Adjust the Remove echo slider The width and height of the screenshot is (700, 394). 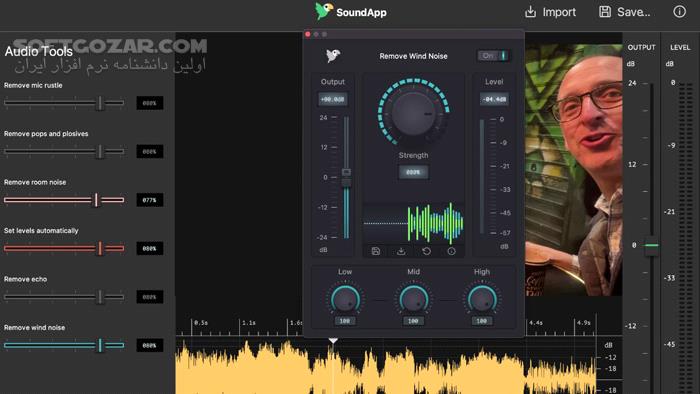point(64,297)
